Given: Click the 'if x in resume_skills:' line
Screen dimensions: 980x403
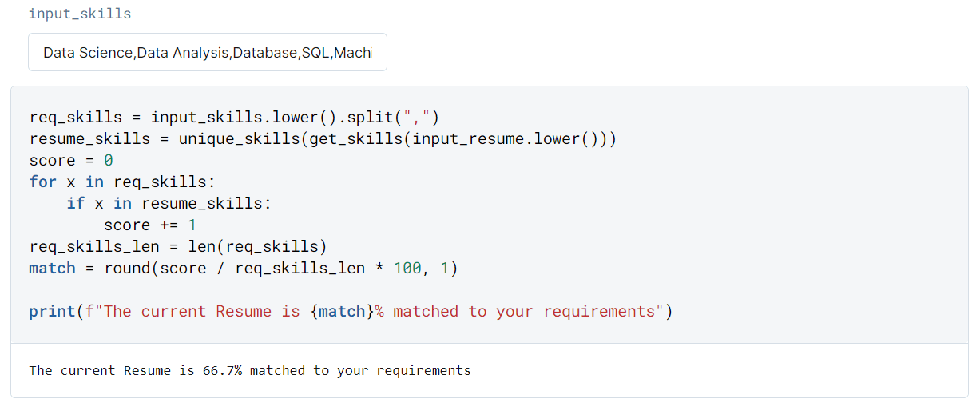Looking at the screenshot, I should 169,203.
